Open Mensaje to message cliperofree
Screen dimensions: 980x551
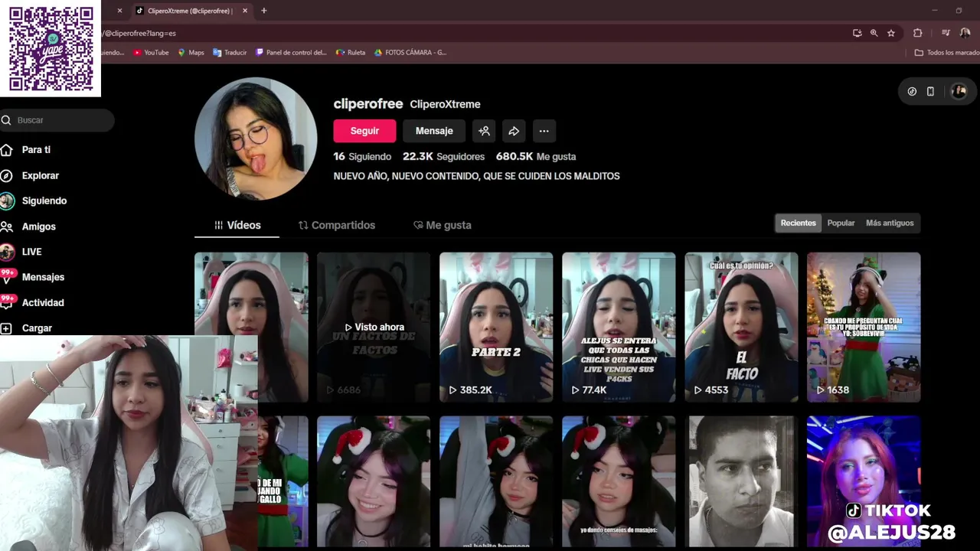coord(434,131)
